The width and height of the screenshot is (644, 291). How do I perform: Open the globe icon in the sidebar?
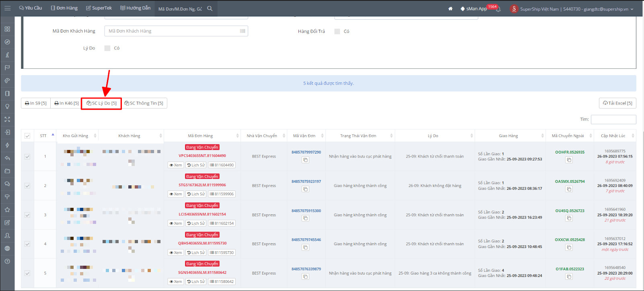click(x=7, y=248)
